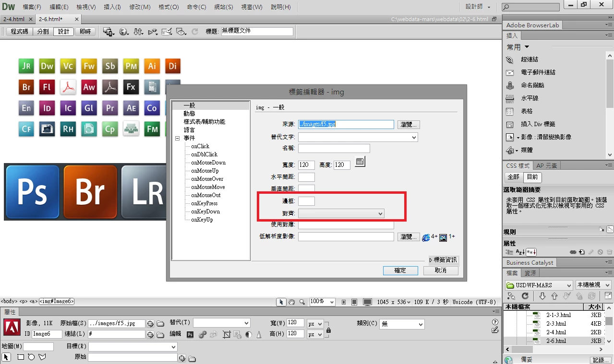This screenshot has height=364, width=614.
Task: Select onMouseOver event in tag editor
Action: [207, 179]
